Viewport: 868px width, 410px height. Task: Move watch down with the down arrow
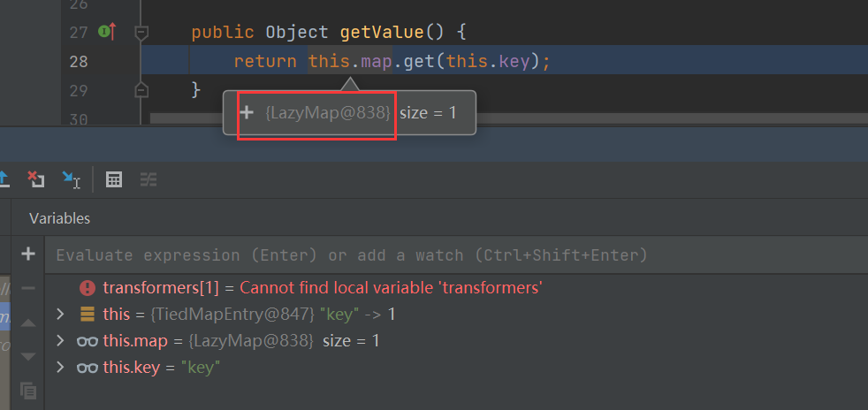(x=28, y=355)
